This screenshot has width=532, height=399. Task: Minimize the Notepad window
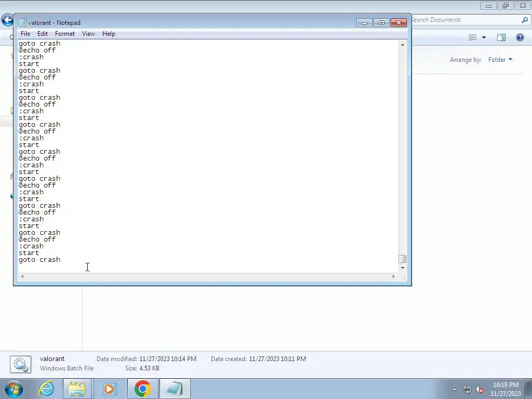(364, 23)
